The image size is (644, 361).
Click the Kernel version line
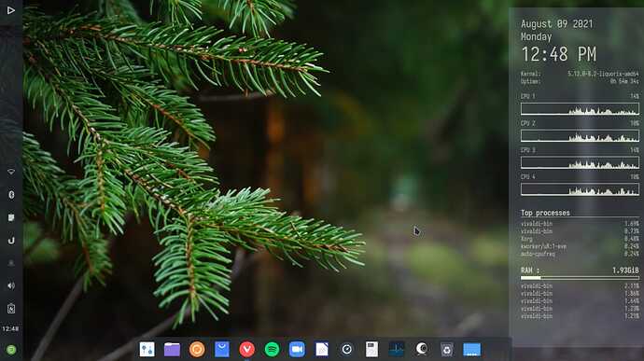click(580, 74)
